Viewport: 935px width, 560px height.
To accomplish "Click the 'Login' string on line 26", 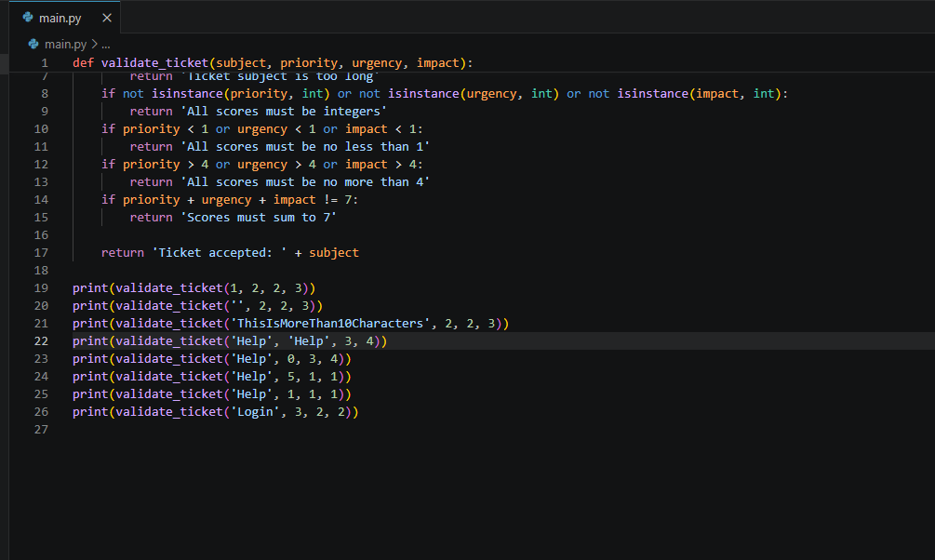I will click(255, 412).
